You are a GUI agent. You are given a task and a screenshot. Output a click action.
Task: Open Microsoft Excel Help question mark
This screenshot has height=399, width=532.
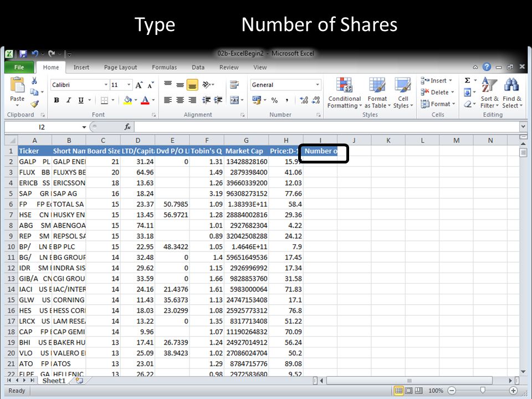(x=487, y=67)
